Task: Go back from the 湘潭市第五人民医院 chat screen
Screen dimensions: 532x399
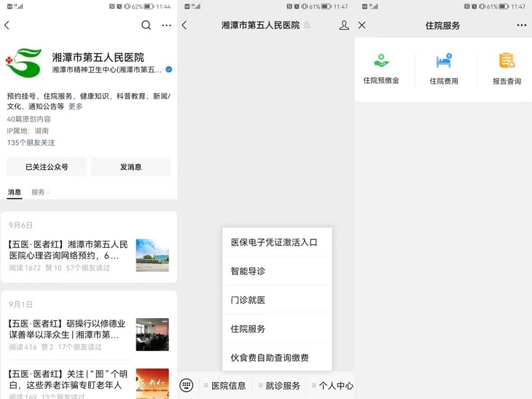Action: point(184,25)
